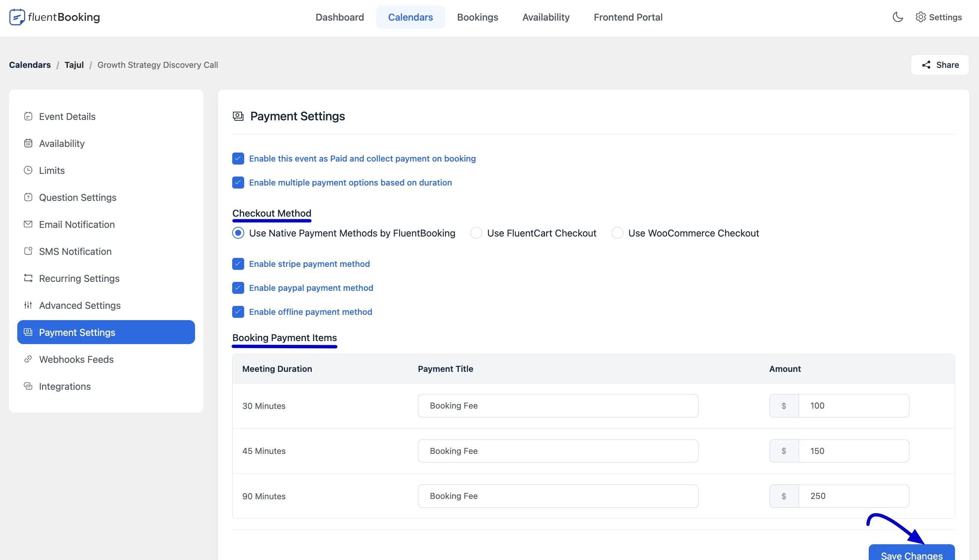Click the Settings link in header
Viewport: 979px width, 560px height.
[938, 17]
